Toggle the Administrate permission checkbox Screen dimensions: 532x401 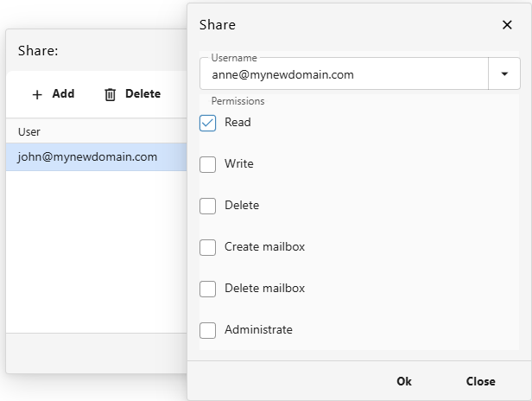pos(207,330)
